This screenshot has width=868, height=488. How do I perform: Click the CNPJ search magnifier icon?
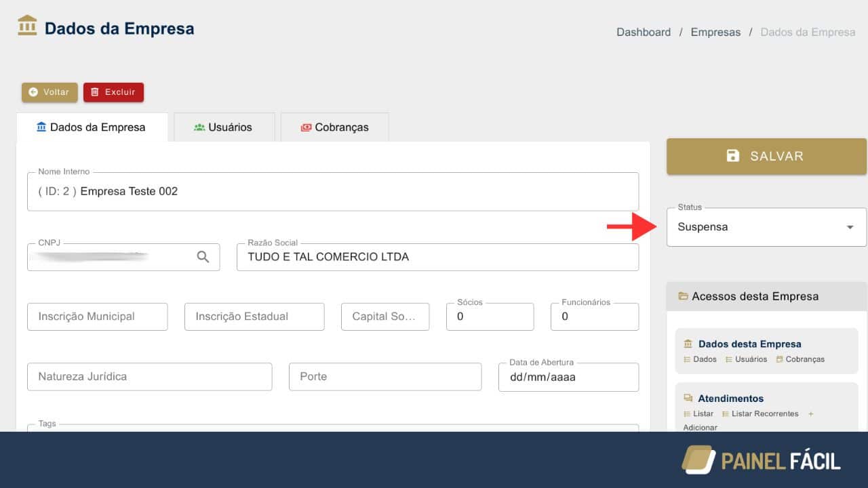203,257
